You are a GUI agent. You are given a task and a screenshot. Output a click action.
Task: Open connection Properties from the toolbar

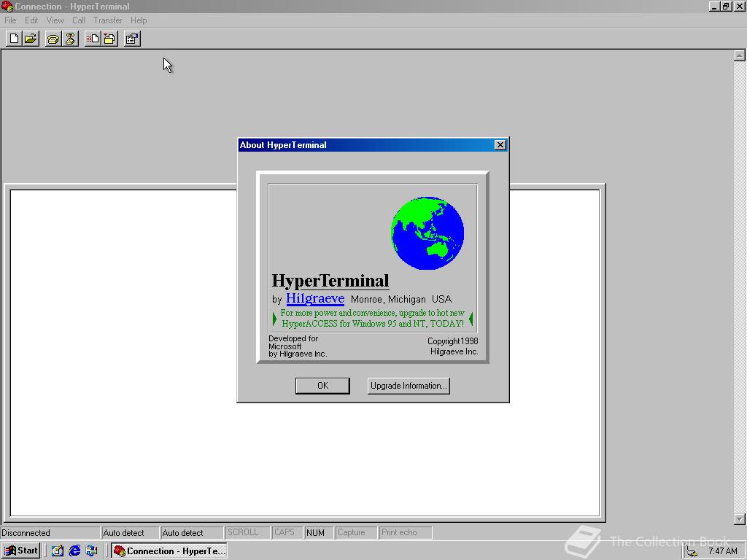click(131, 39)
